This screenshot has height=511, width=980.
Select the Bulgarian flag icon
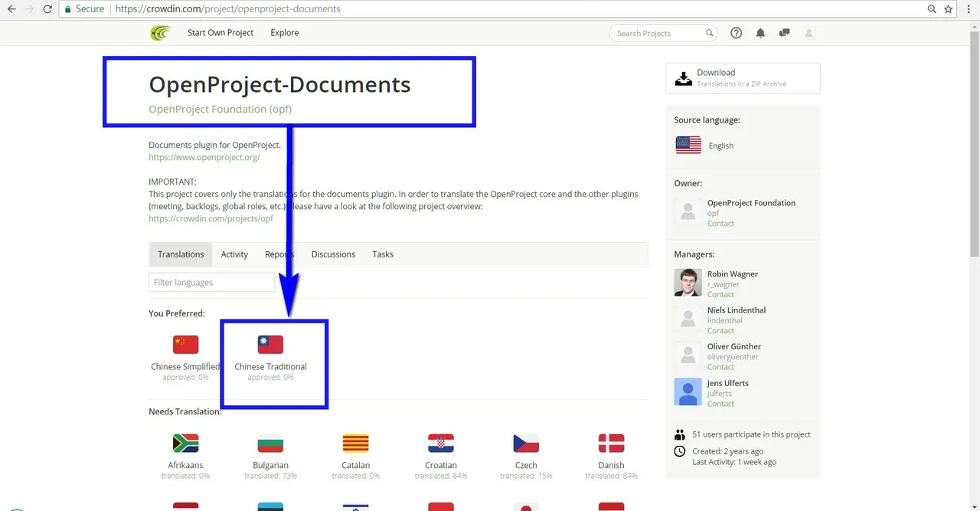coord(270,443)
